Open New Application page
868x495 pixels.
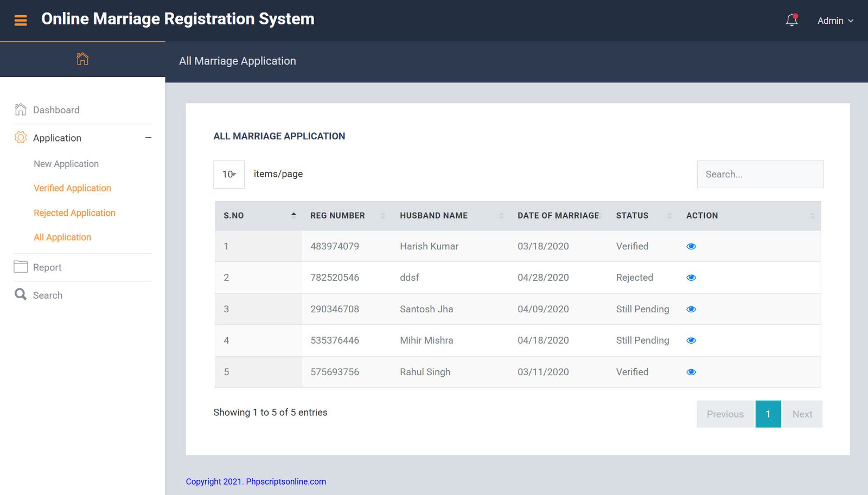pyautogui.click(x=66, y=164)
